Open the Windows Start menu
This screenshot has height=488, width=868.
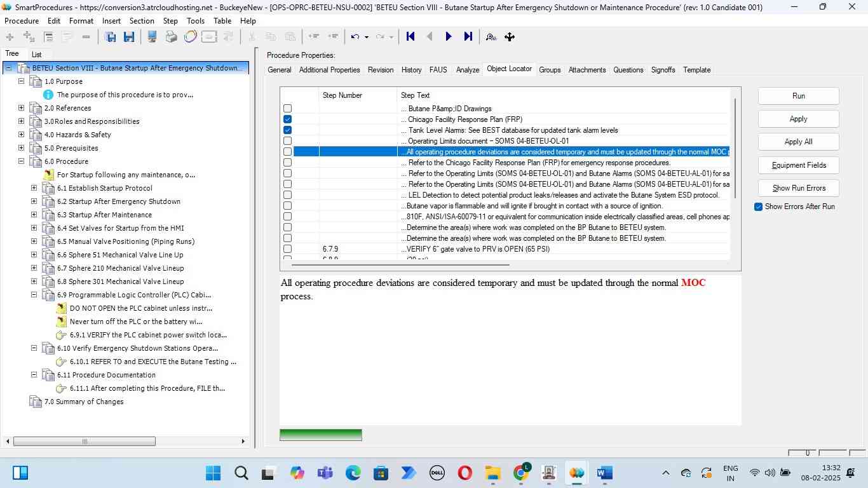(x=213, y=473)
